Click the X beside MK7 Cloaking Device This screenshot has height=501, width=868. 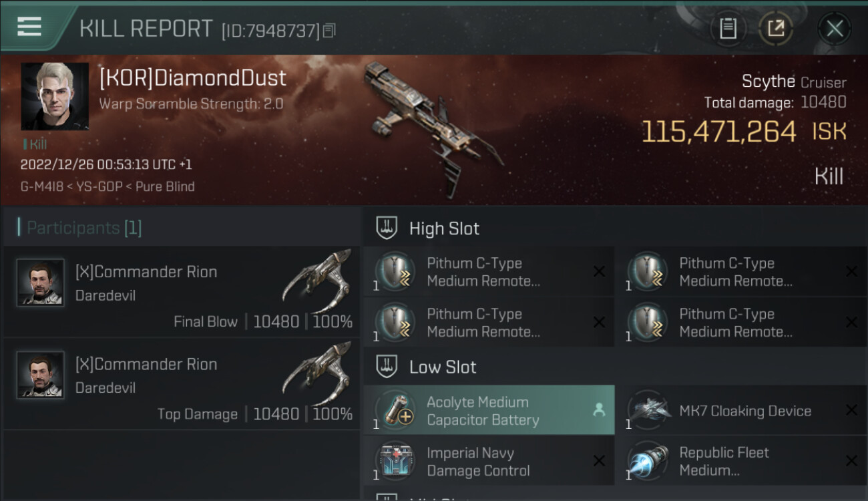pyautogui.click(x=851, y=410)
